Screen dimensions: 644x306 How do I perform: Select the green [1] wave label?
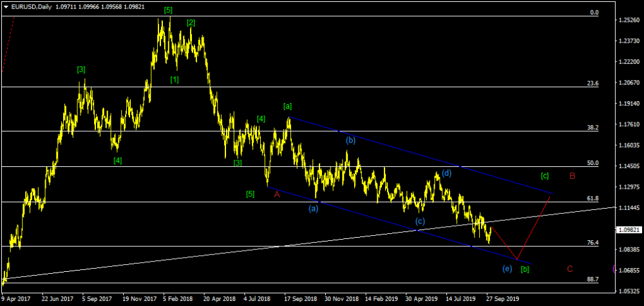[x=175, y=80]
